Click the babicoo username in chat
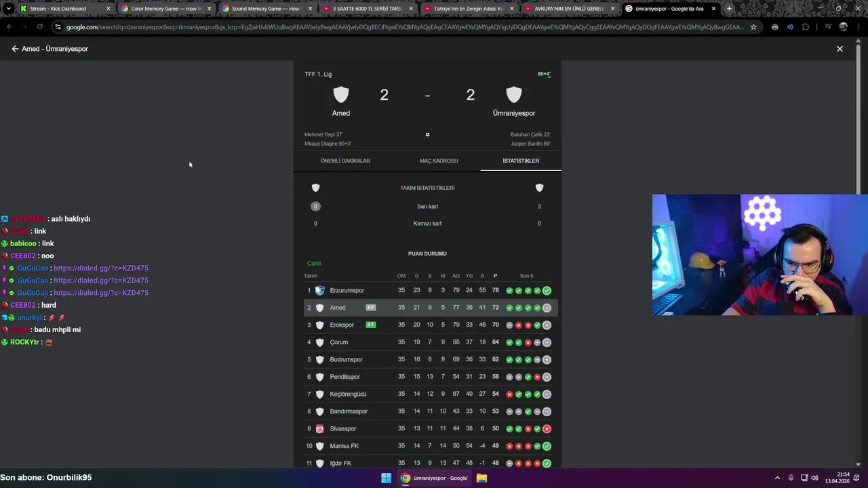Viewport: 868px width, 488px height. coord(23,243)
